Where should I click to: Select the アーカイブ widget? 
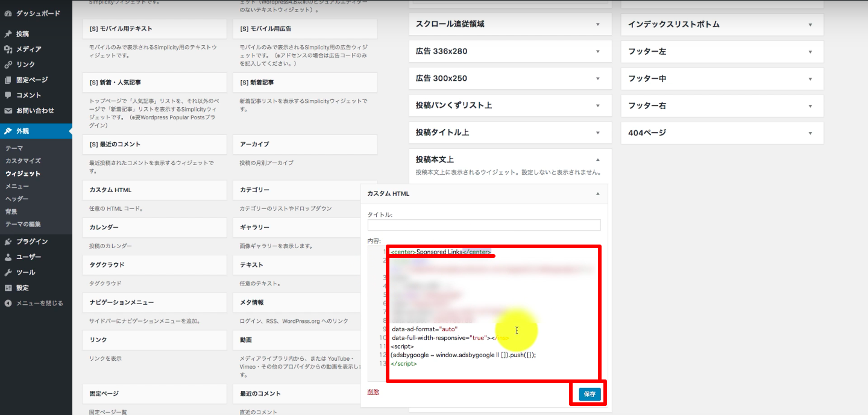point(305,145)
